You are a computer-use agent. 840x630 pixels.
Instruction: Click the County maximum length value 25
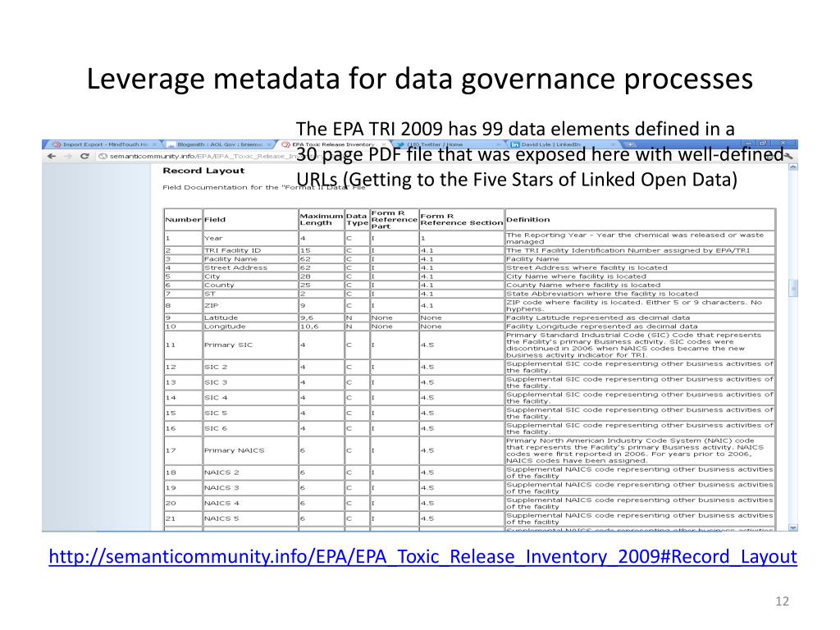[x=321, y=285]
